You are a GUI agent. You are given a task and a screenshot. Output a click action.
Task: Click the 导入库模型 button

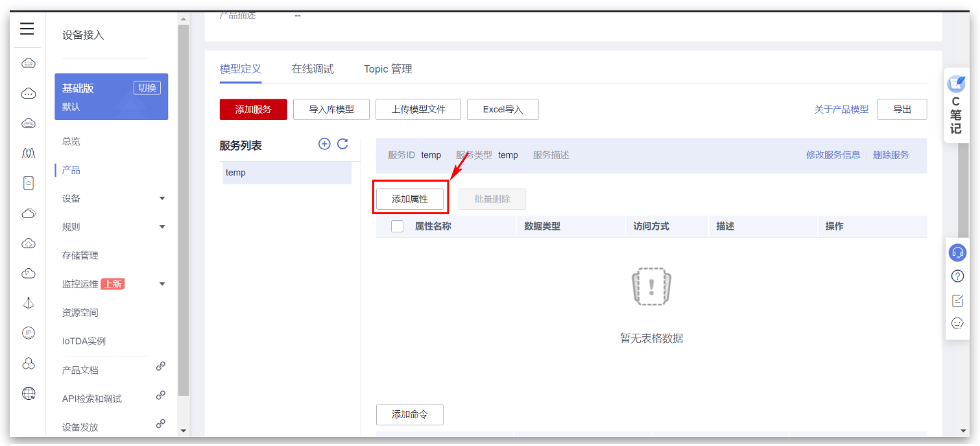[x=331, y=110]
